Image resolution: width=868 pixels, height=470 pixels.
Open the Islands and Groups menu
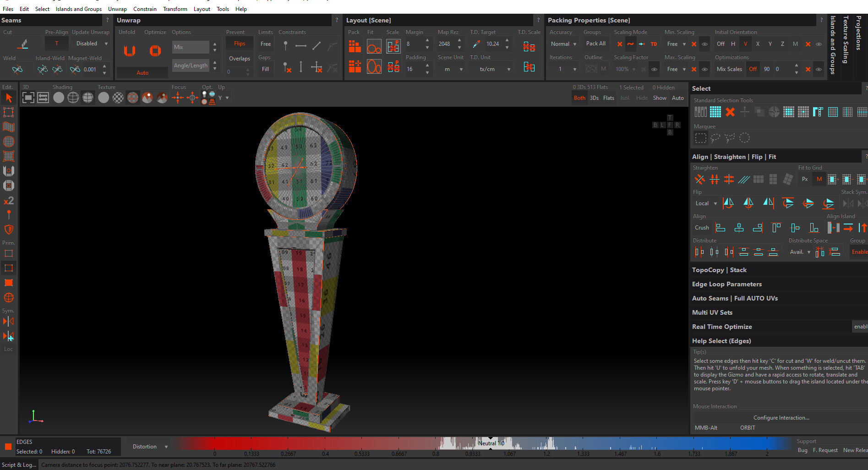(78, 9)
